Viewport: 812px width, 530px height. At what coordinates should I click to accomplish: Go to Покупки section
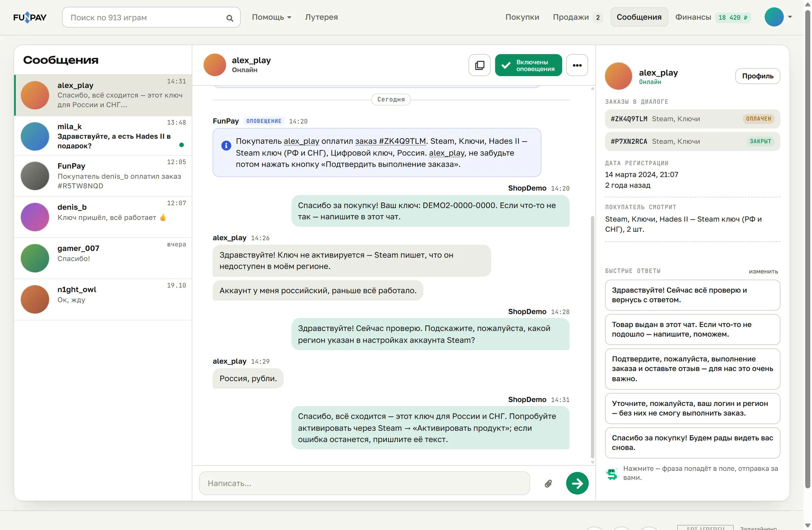tap(522, 17)
